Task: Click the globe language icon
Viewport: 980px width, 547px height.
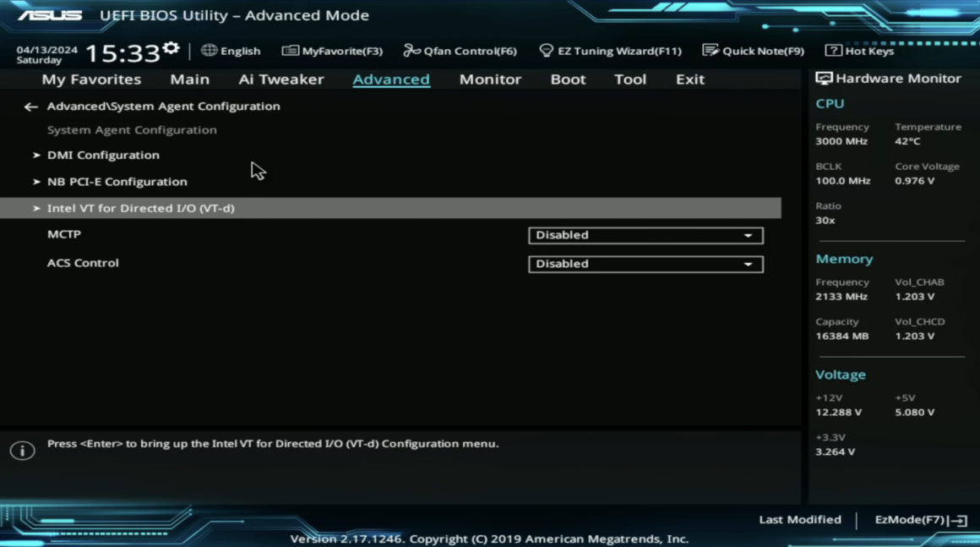Action: pyautogui.click(x=209, y=50)
